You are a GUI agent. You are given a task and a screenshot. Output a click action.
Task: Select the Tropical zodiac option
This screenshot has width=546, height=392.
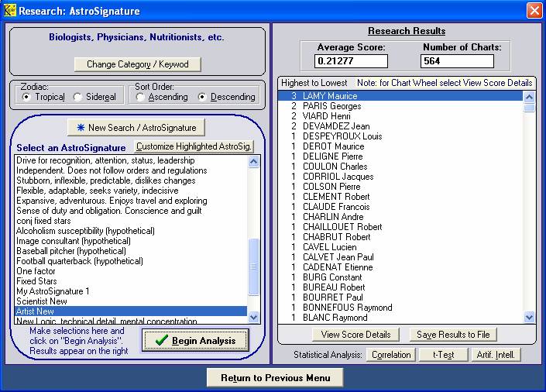pyautogui.click(x=27, y=97)
